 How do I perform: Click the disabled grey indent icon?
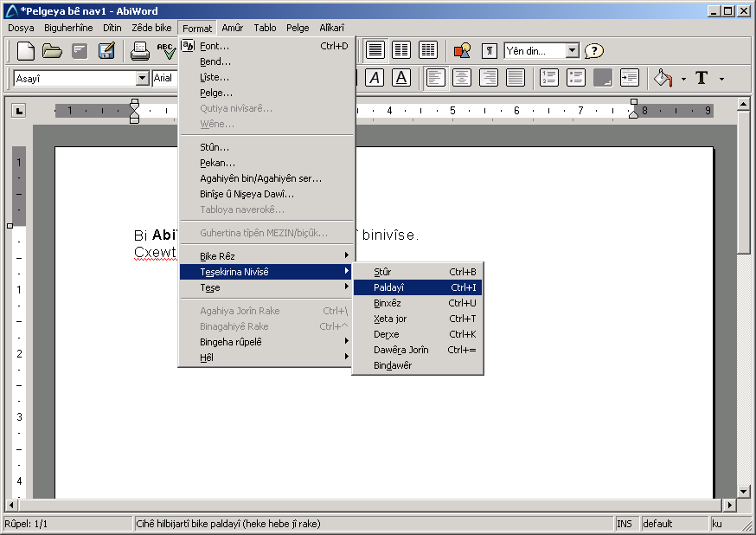coord(603,78)
